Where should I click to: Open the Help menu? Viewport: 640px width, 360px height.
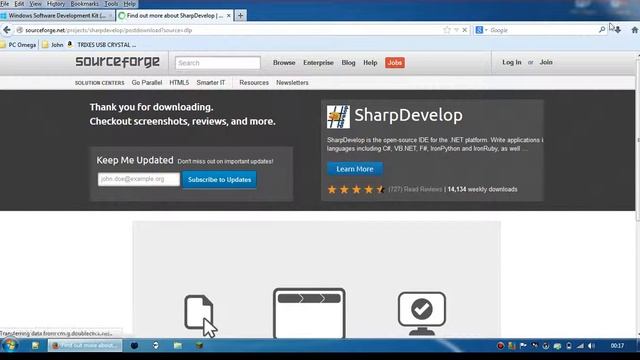click(129, 4)
